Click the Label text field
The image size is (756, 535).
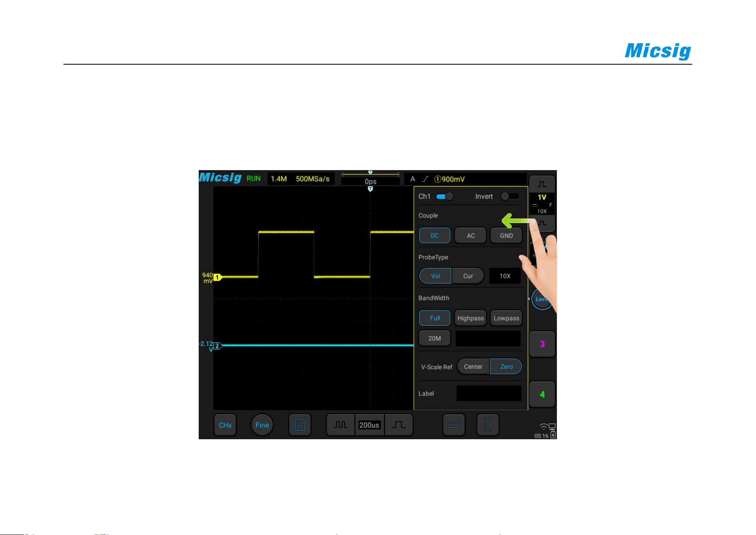pos(489,393)
